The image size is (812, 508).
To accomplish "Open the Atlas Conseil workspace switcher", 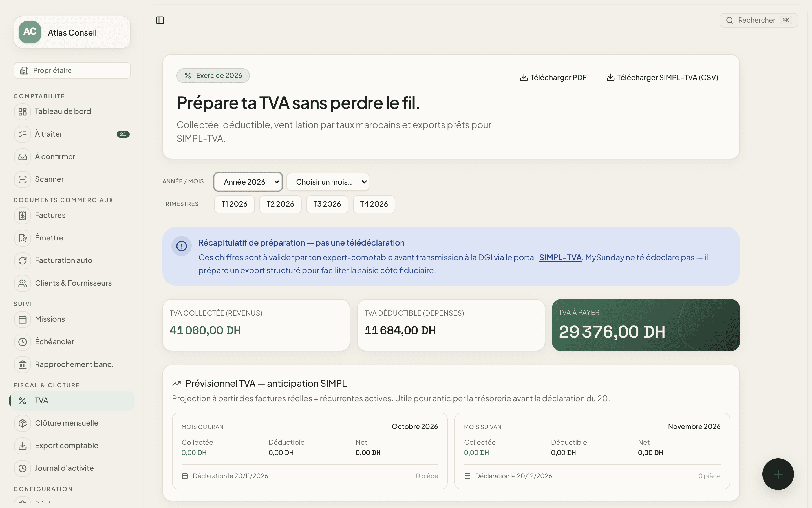I will coord(72,32).
